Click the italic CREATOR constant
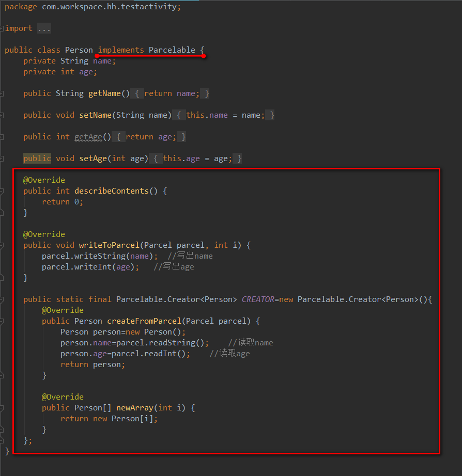462x476 pixels. [x=258, y=299]
